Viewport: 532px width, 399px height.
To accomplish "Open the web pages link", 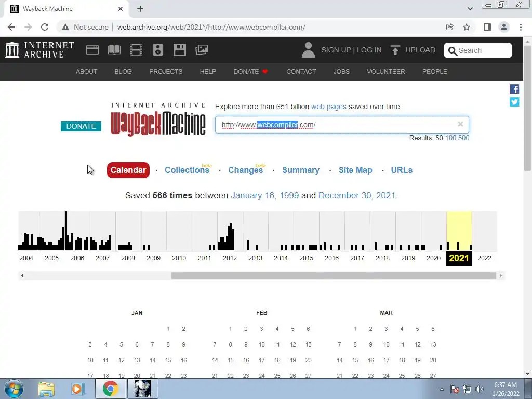I will pos(329,107).
